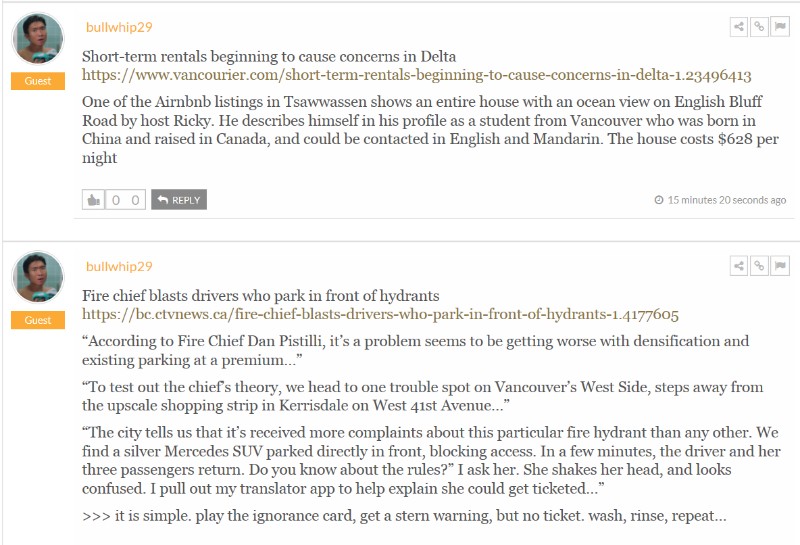Open bullwhip29's profile from the first post
This screenshot has width=800, height=545.
(119, 28)
